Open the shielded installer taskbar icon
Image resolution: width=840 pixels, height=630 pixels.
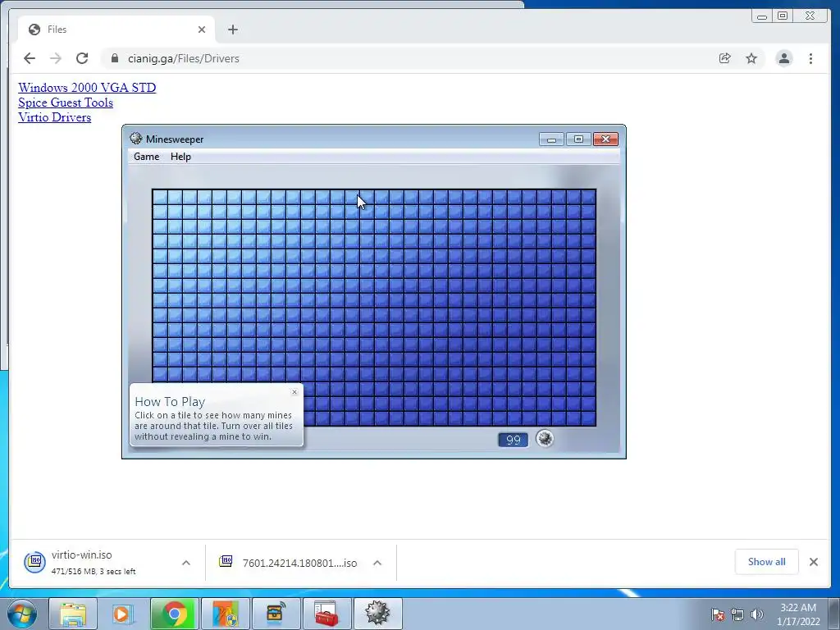[x=225, y=614]
